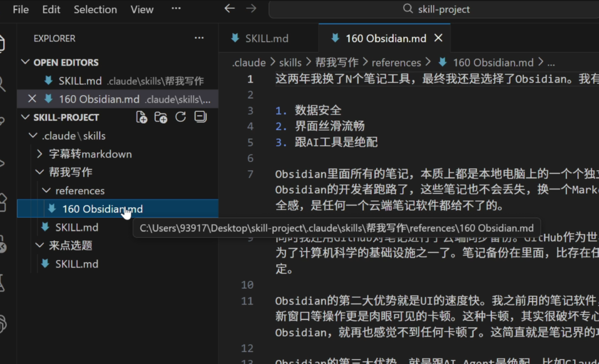Refresh the Explorer tree

pos(181,117)
